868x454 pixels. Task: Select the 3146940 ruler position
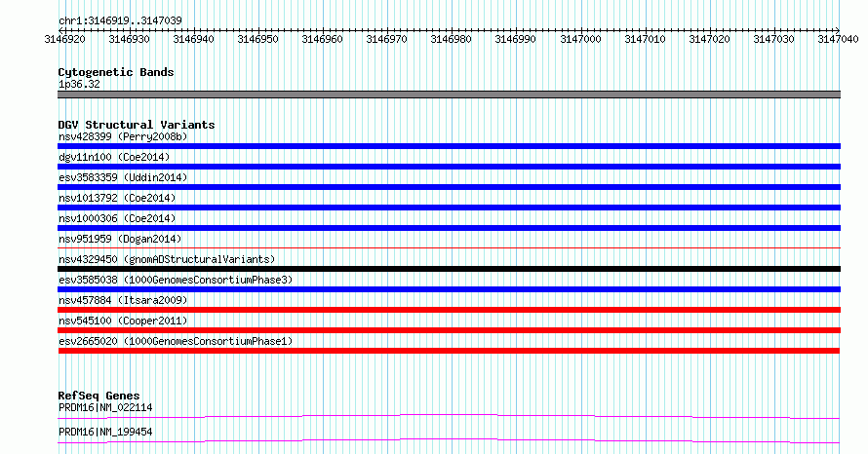pos(193,39)
